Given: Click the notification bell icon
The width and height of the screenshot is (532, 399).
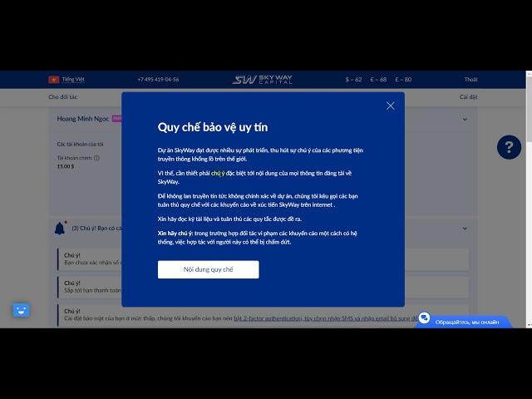Looking at the screenshot, I should pyautogui.click(x=60, y=229).
